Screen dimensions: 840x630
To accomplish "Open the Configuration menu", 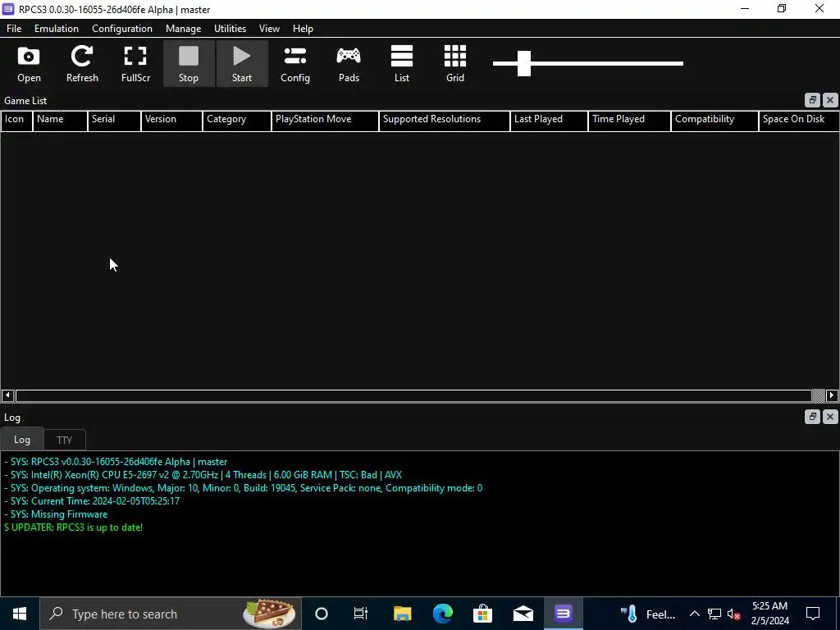I will (122, 29).
